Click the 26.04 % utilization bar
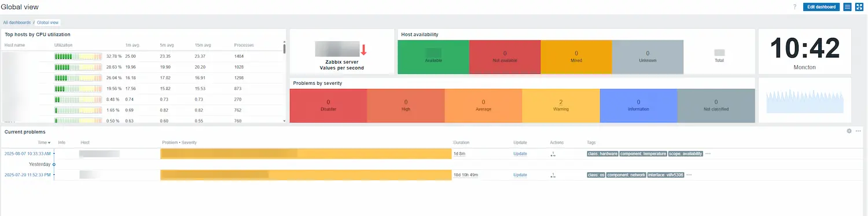 pos(78,77)
